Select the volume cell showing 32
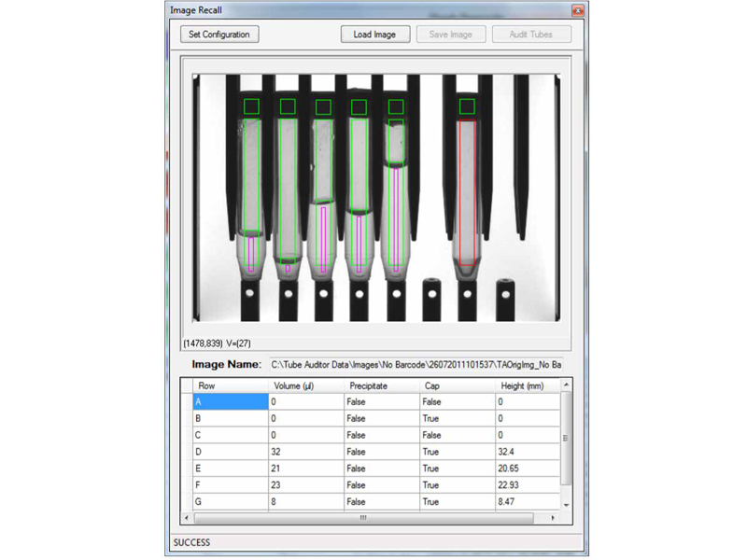Viewport: 747px width, 560px height. tap(305, 452)
